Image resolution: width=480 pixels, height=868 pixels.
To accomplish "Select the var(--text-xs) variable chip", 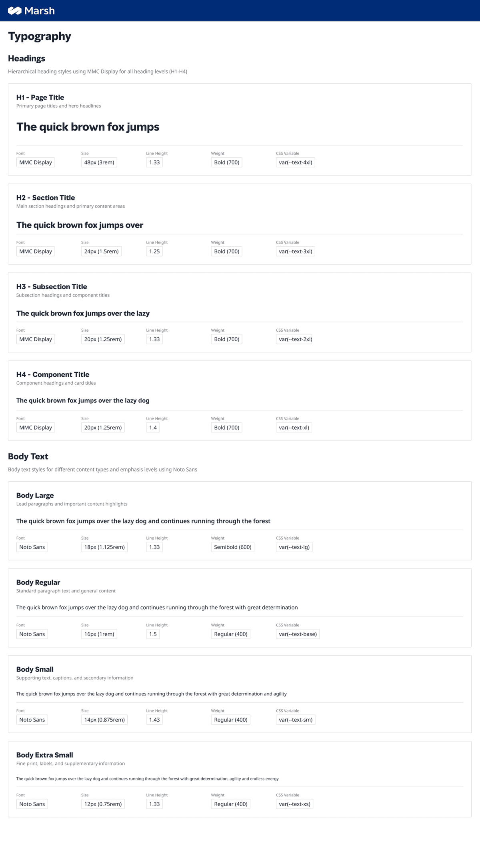I will coord(295,804).
